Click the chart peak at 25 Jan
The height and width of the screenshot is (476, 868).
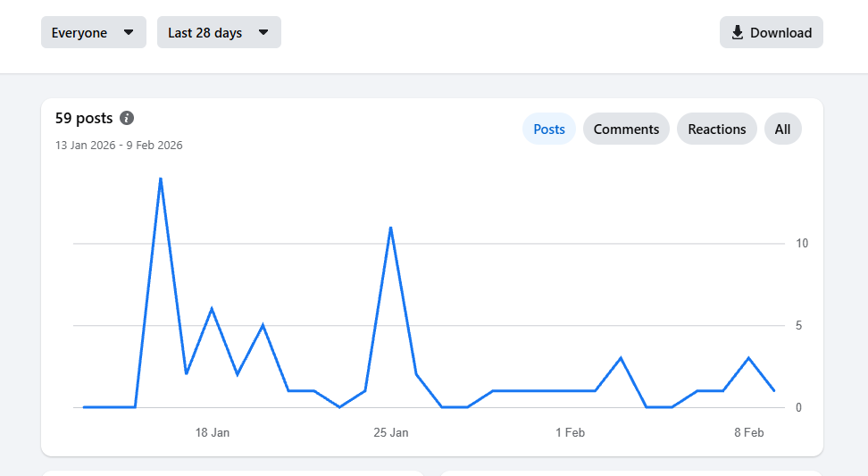tap(390, 228)
